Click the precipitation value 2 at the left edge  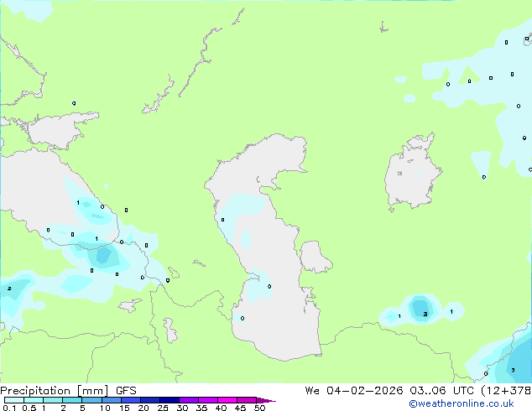9,289
